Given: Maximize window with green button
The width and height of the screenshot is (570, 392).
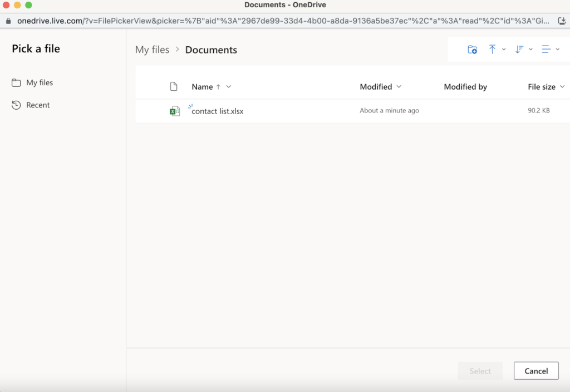Looking at the screenshot, I should 28,4.
